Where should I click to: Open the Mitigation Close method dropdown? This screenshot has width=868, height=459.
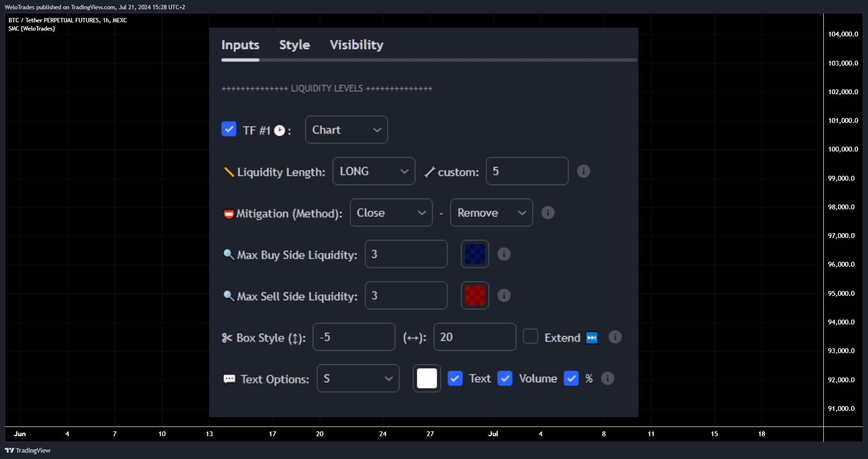pyautogui.click(x=391, y=213)
